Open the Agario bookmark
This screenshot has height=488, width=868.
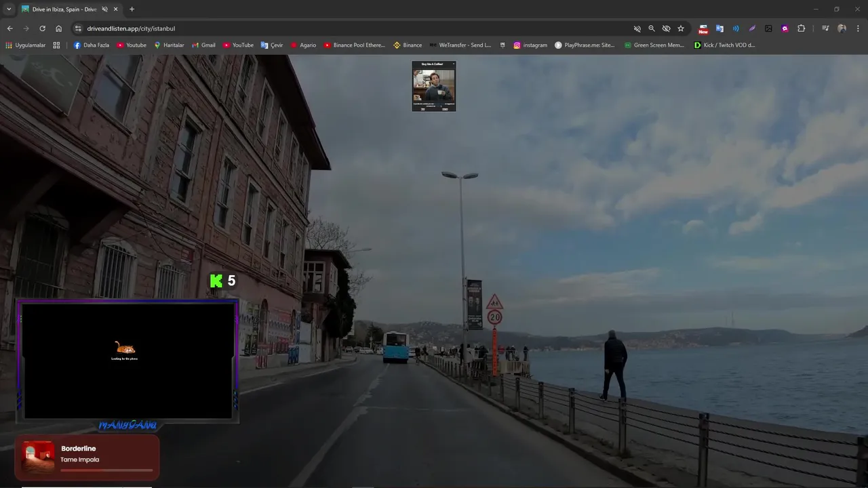pyautogui.click(x=303, y=45)
